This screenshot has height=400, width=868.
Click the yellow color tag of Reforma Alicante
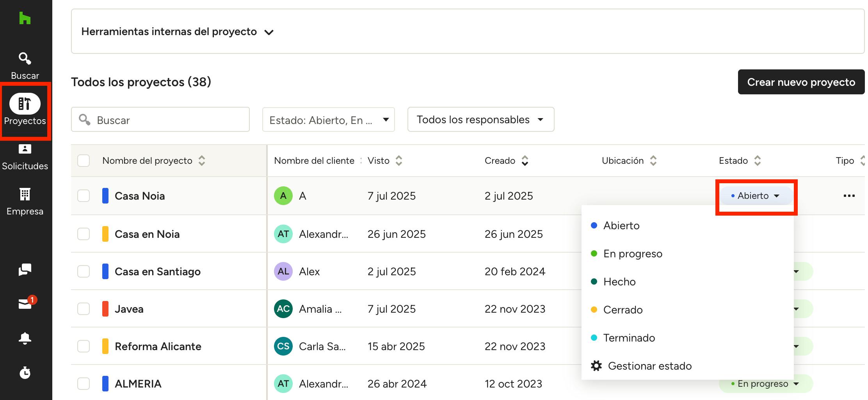point(105,346)
